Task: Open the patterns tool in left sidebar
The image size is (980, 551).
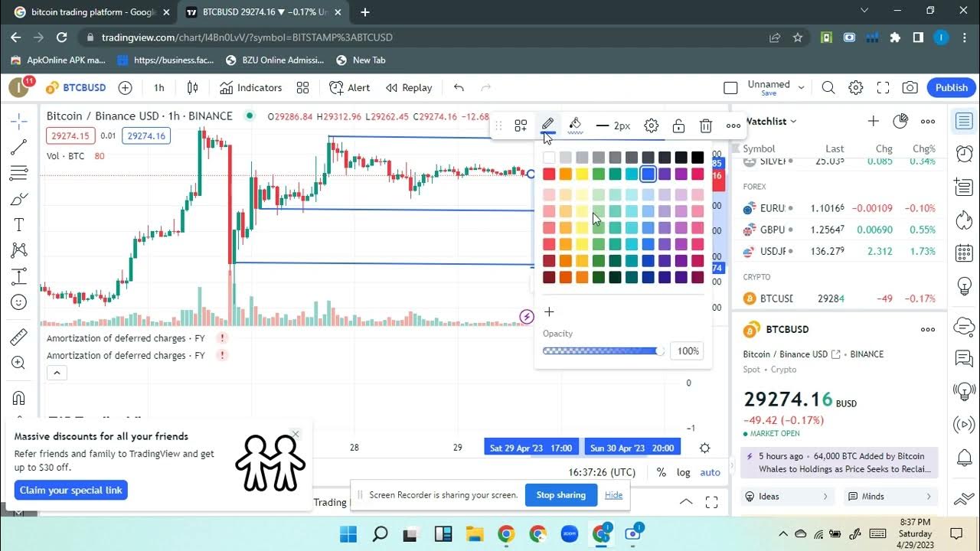Action: coord(19,250)
